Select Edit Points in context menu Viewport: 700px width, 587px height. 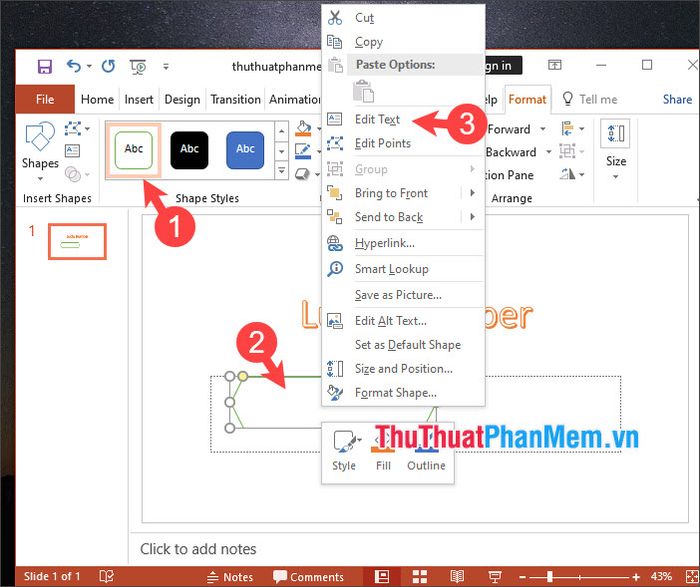tap(403, 143)
